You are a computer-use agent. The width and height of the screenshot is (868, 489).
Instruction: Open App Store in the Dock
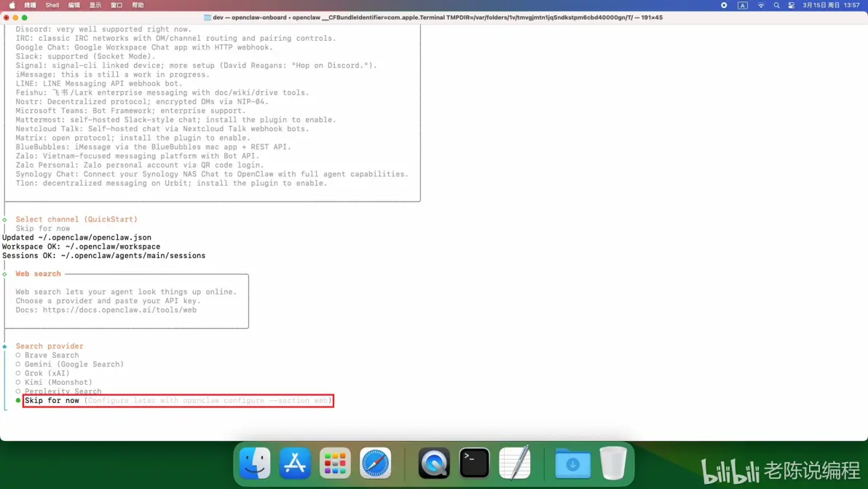[295, 463]
